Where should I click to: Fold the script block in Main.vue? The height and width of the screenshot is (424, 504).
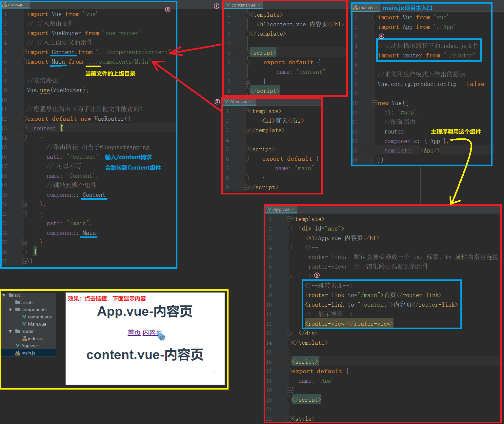(x=246, y=149)
